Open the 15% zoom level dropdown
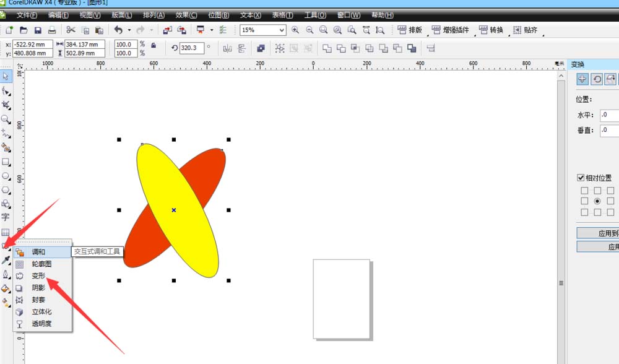 [x=282, y=30]
